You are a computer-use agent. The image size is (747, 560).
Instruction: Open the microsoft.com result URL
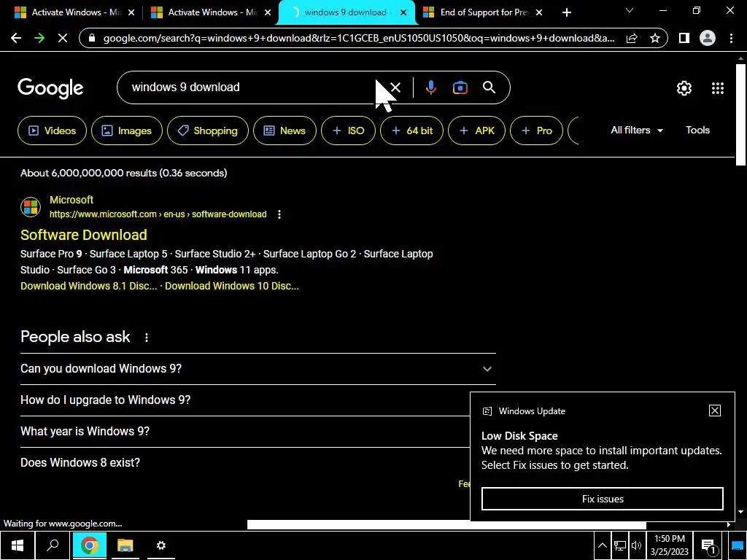click(158, 214)
